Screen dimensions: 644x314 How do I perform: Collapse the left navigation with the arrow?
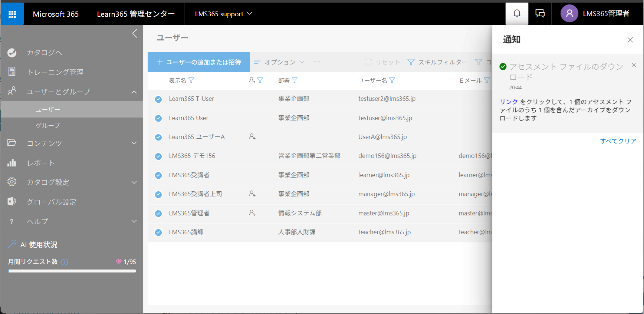tap(135, 33)
